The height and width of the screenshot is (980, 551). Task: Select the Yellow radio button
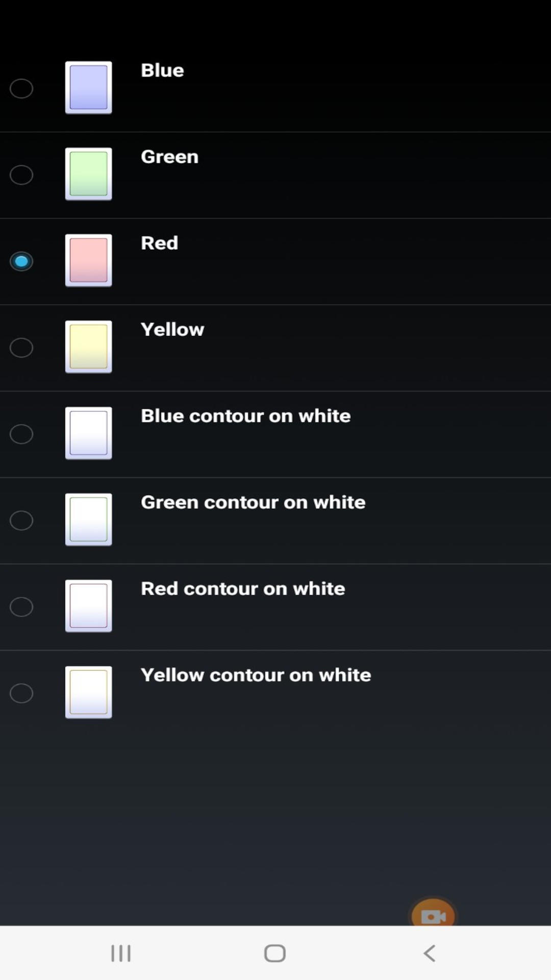(x=21, y=348)
